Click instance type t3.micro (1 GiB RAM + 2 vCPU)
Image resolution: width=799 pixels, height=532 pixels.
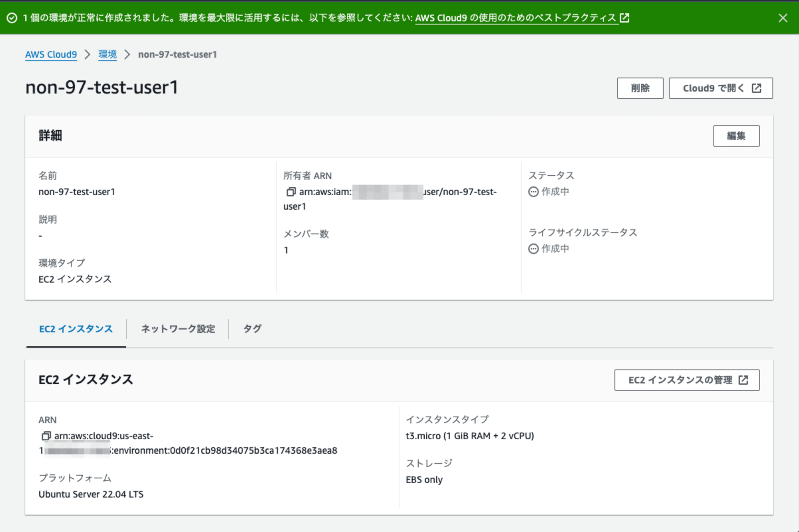pos(470,436)
